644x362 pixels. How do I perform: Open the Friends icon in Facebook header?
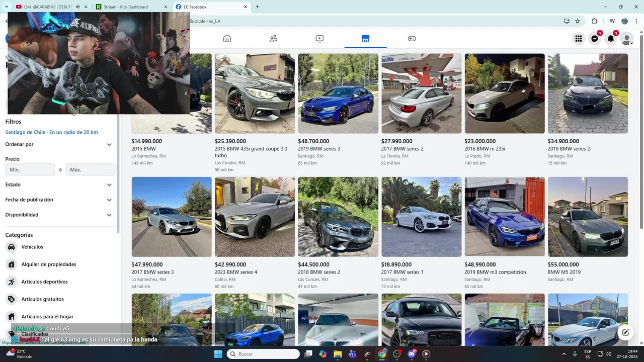(x=273, y=39)
